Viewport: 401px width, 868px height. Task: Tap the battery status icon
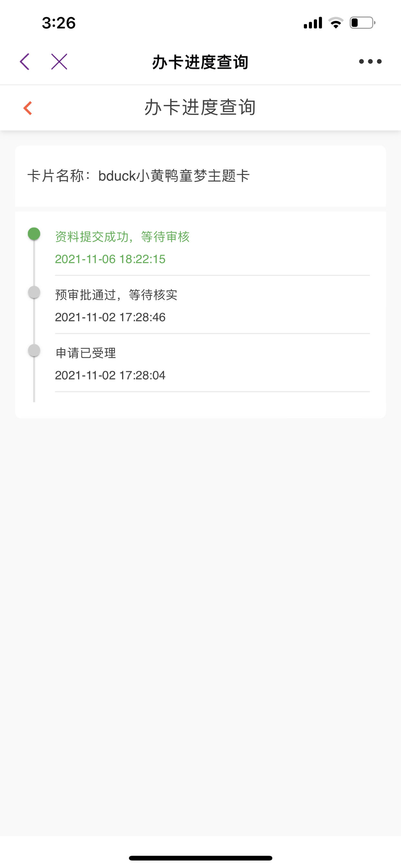tap(363, 23)
